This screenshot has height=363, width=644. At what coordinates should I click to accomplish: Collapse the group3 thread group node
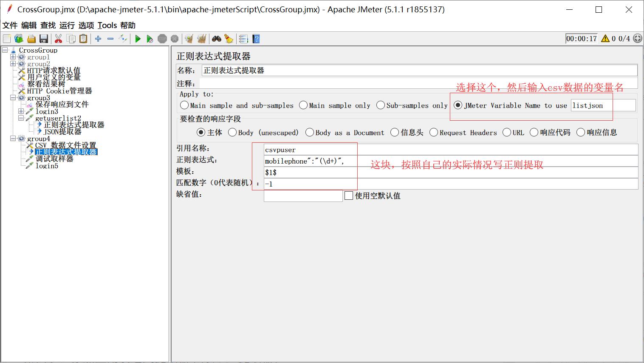[13, 98]
